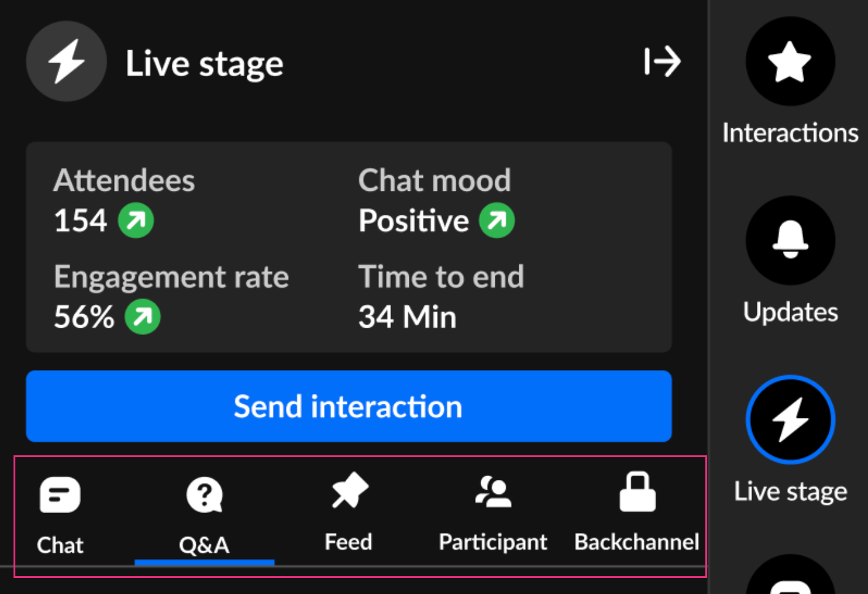The height and width of the screenshot is (594, 868).
Task: Collapse the Live stage panel with arrow icon
Action: pos(662,62)
